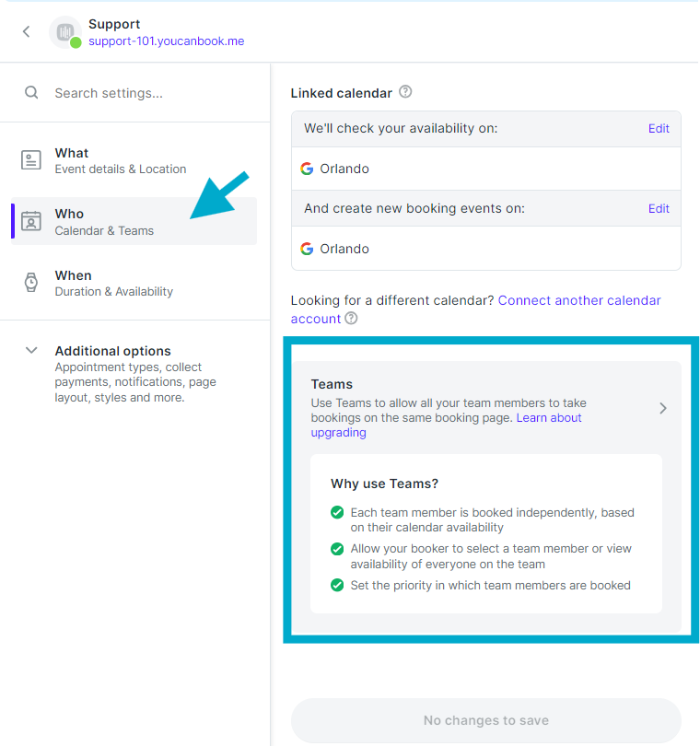Edit the new booking events calendar
Viewport: 700px width, 746px height.
(659, 208)
